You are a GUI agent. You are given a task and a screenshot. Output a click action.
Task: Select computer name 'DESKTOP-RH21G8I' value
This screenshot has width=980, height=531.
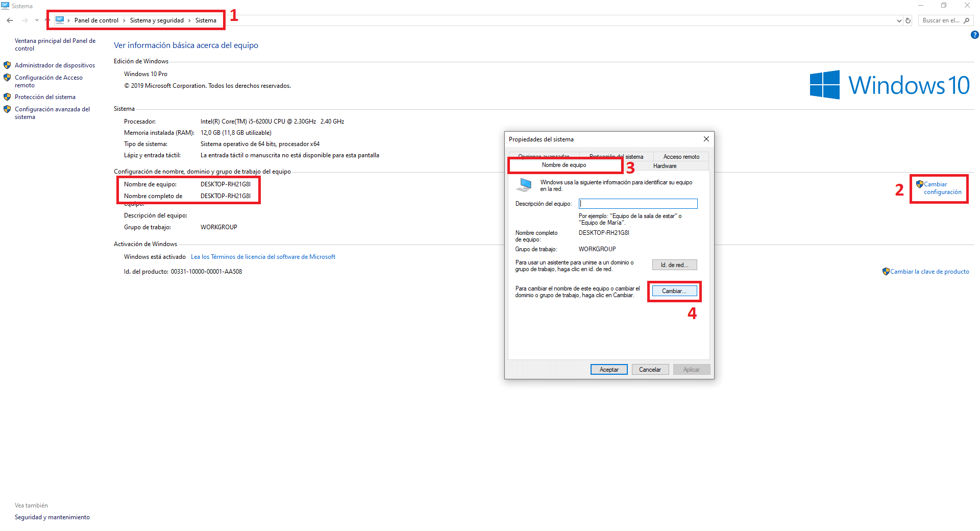(226, 184)
